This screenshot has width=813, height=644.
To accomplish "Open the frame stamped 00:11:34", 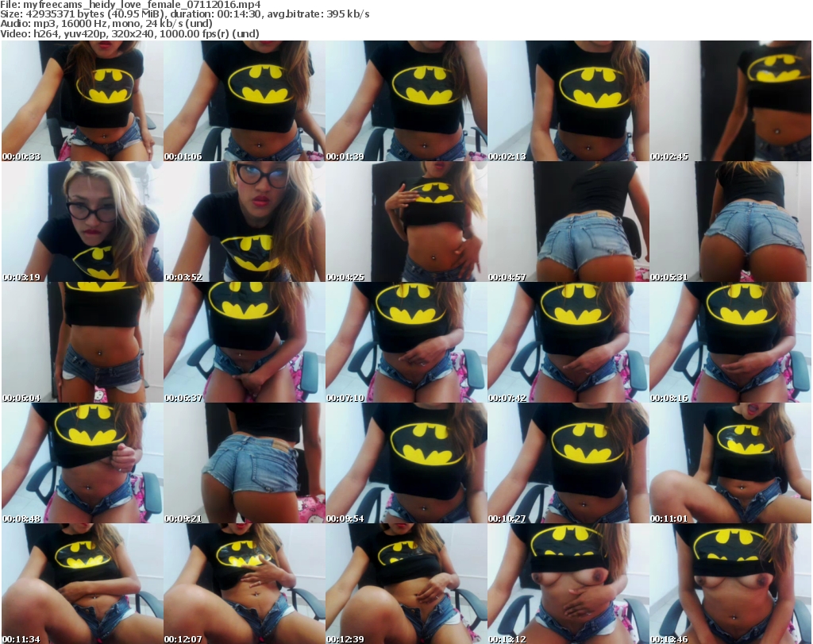I will coord(83,584).
